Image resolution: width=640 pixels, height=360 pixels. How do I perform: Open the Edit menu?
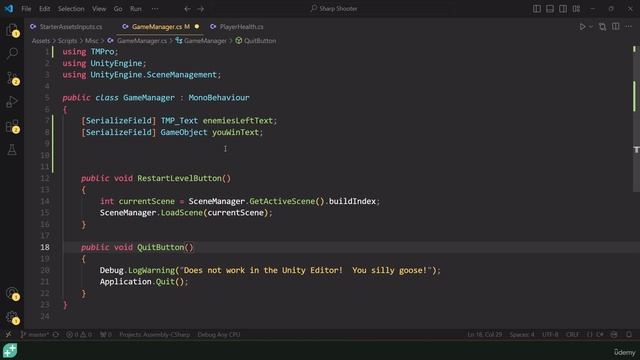tap(44, 9)
